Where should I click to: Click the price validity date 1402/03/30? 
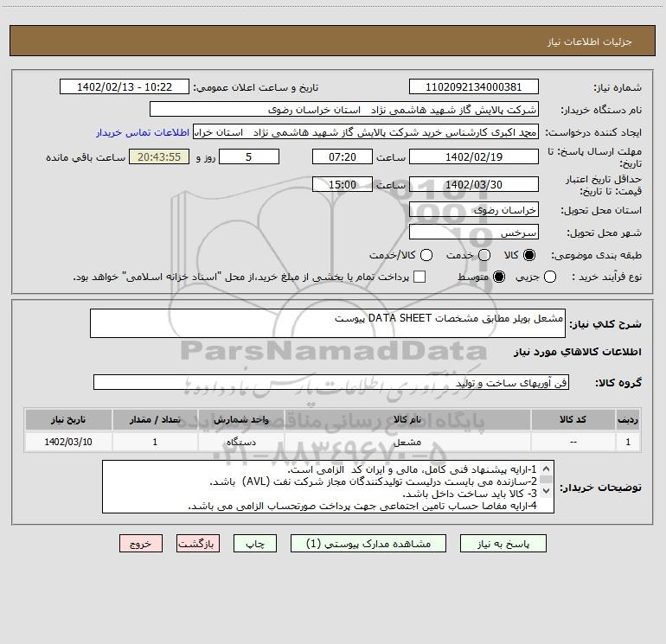pos(474,184)
